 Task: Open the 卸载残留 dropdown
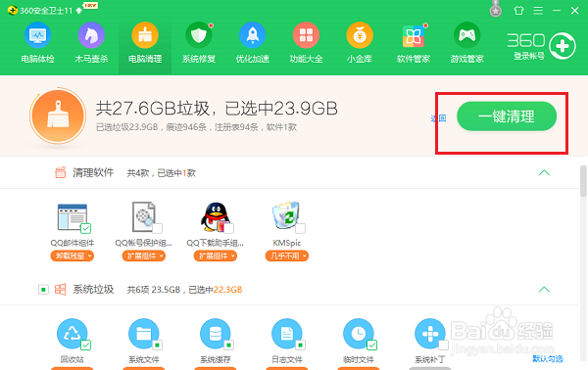72,256
